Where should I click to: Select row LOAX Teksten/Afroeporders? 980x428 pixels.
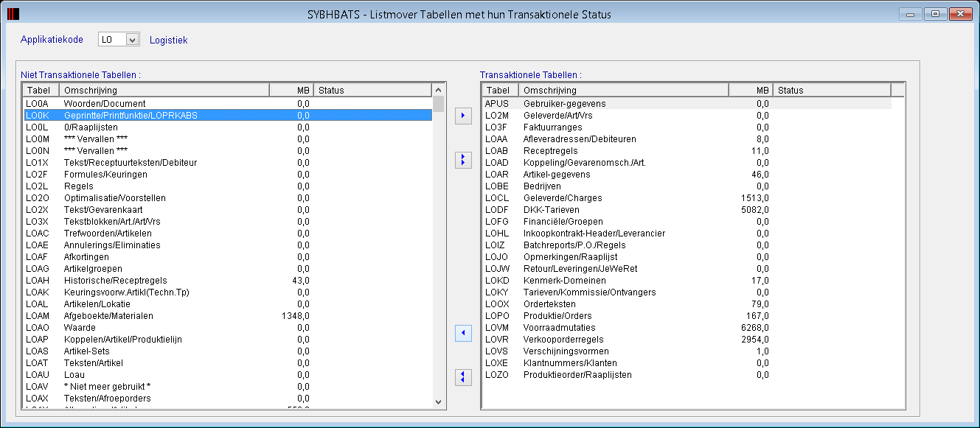click(x=227, y=398)
